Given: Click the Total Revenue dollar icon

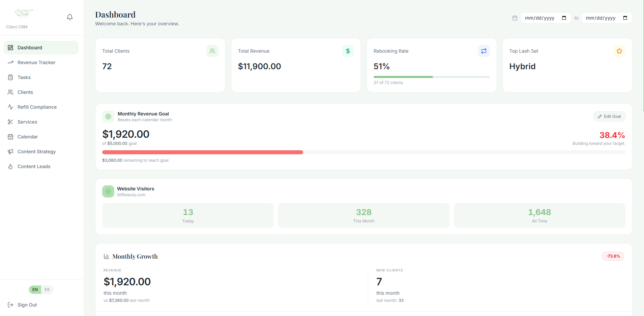Looking at the screenshot, I should pyautogui.click(x=348, y=51).
